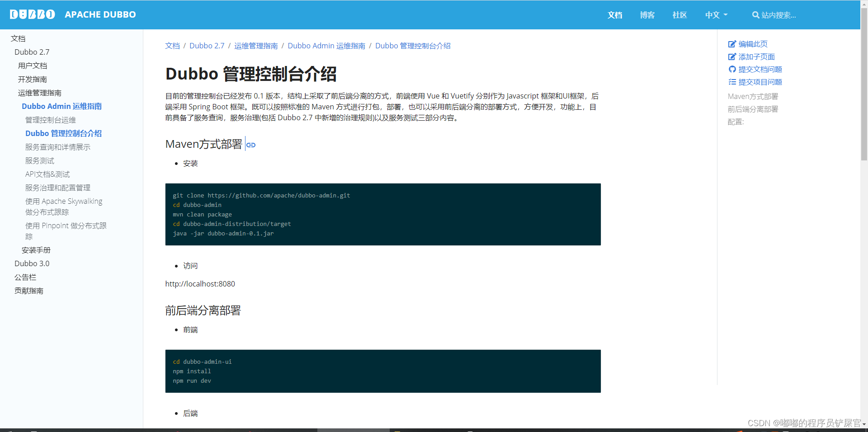The image size is (868, 432).
Task: Open the 博客 navbar item
Action: (647, 15)
